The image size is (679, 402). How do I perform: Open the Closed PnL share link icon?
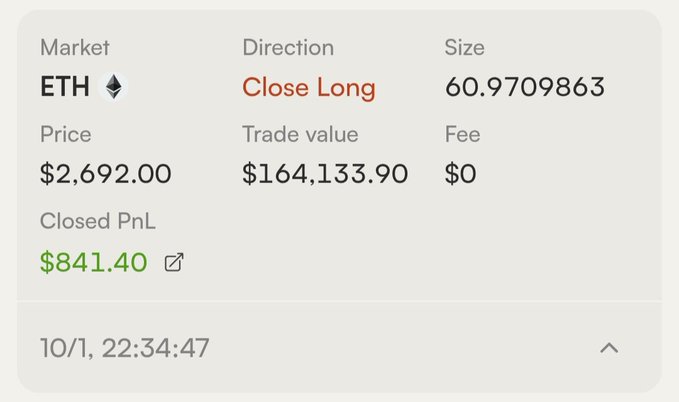coord(174,263)
